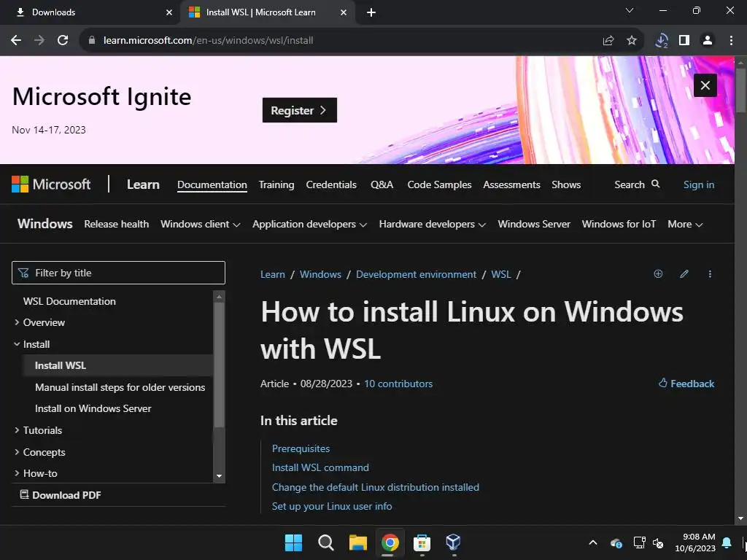Close the Install WSL tab

pos(344,12)
